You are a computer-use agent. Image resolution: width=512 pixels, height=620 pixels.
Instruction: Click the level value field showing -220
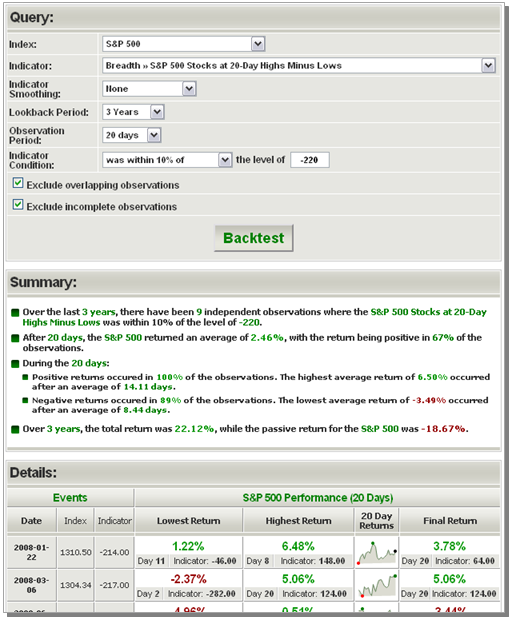click(310, 160)
